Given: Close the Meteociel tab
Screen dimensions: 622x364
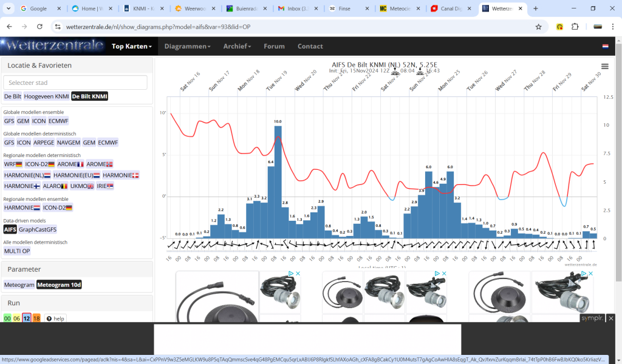Looking at the screenshot, I should pos(418,8).
